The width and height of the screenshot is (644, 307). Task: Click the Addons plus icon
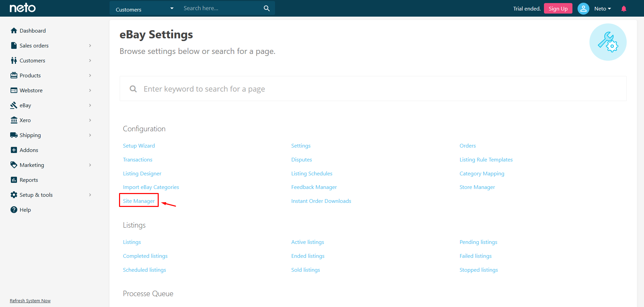tap(14, 150)
